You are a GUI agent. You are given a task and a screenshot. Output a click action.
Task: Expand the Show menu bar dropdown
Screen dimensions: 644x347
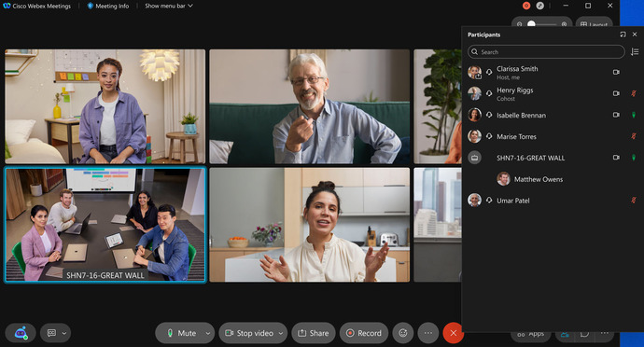click(x=169, y=6)
